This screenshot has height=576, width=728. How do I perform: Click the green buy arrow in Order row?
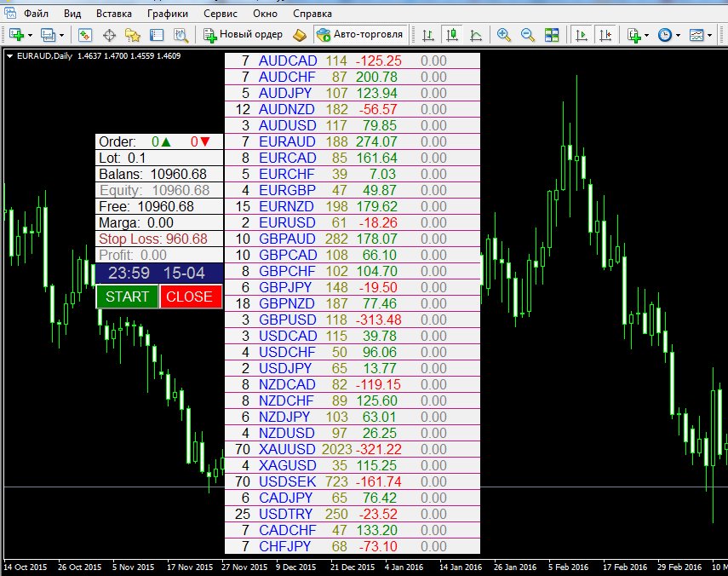(x=165, y=141)
